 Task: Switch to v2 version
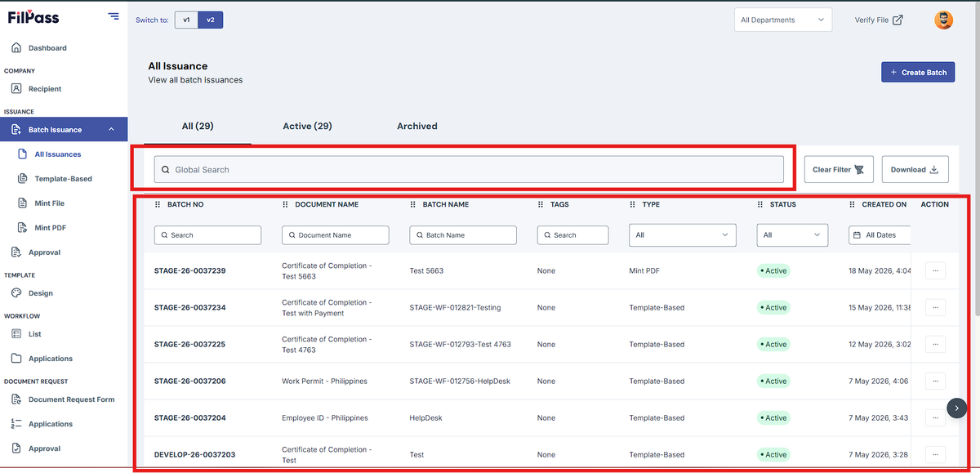(x=211, y=20)
